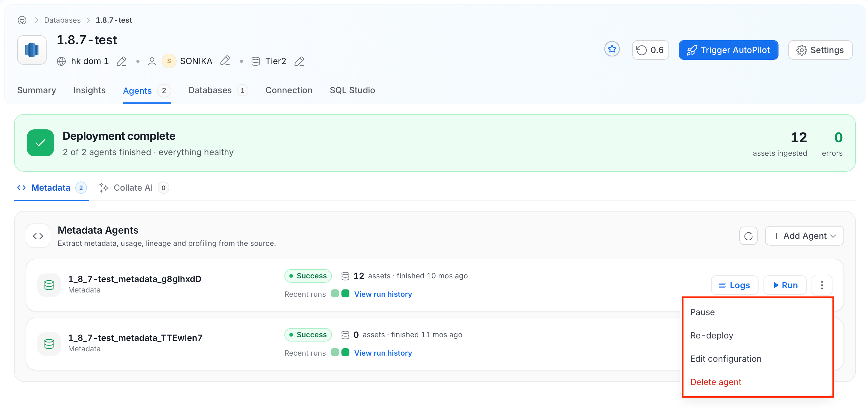Open the Connection tab
This screenshot has height=420, width=868.
pos(289,90)
